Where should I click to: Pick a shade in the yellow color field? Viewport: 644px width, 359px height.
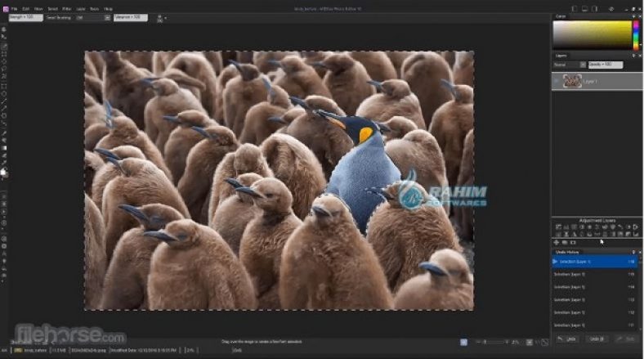[592, 35]
